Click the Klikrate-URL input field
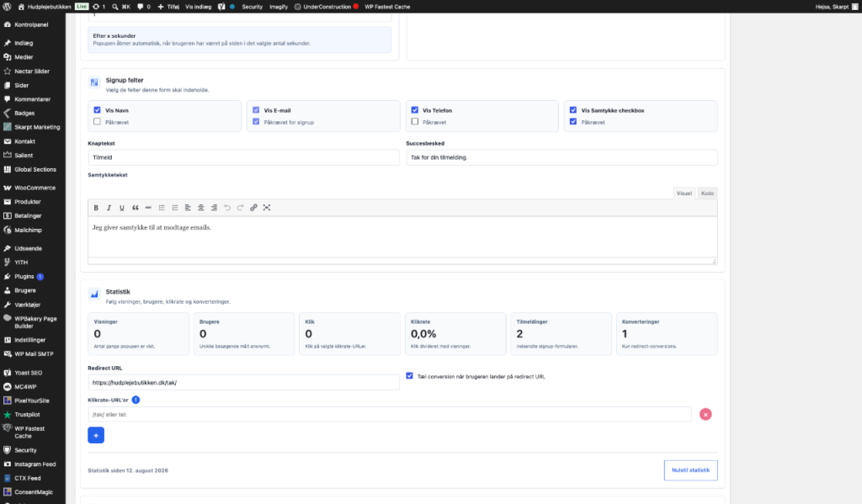862x504 pixels. pos(389,415)
